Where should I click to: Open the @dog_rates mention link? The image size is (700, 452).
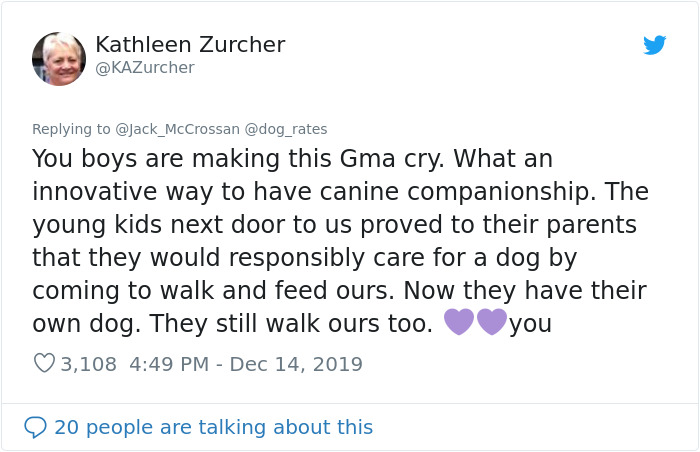(x=286, y=128)
